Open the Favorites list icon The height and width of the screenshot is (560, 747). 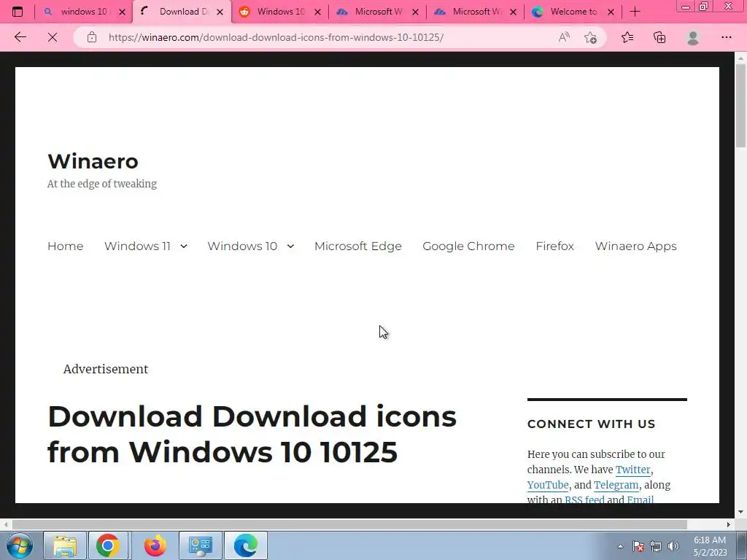click(627, 37)
